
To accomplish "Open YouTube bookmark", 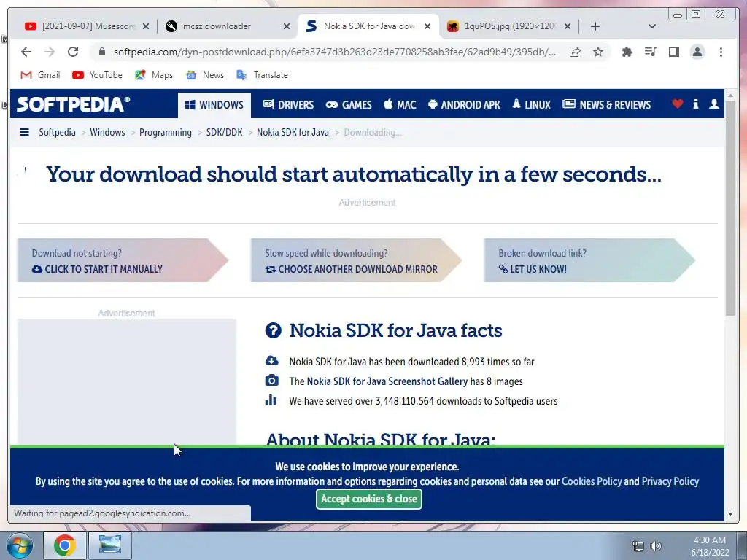I will (97, 75).
